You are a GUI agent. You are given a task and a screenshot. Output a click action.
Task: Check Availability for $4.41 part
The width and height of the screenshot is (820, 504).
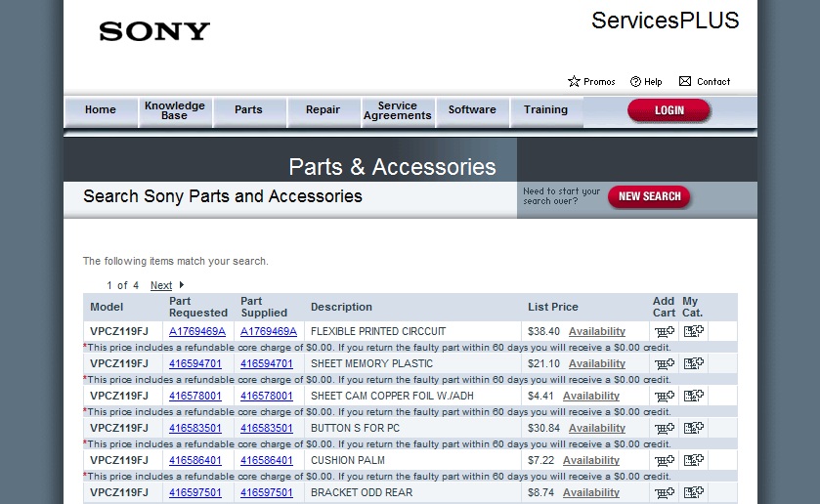click(591, 397)
